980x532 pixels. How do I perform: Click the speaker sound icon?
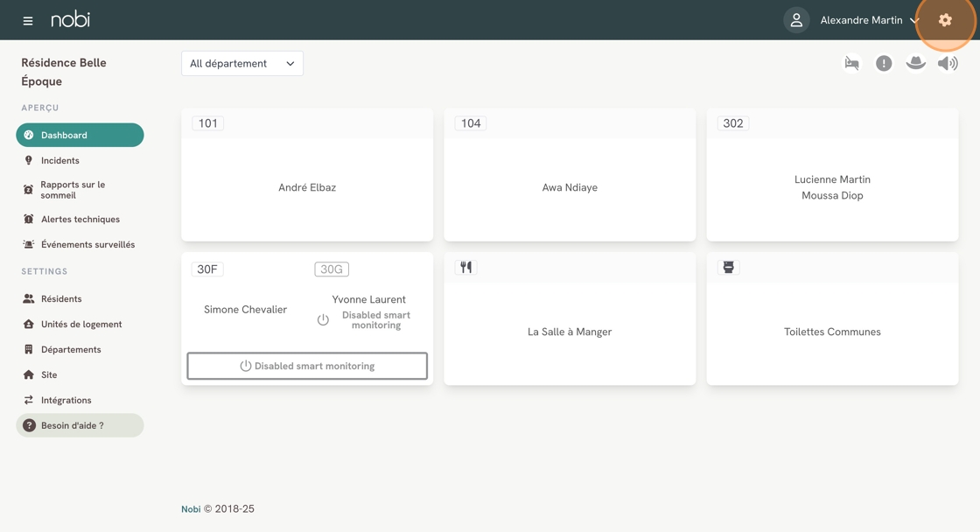[x=948, y=63]
